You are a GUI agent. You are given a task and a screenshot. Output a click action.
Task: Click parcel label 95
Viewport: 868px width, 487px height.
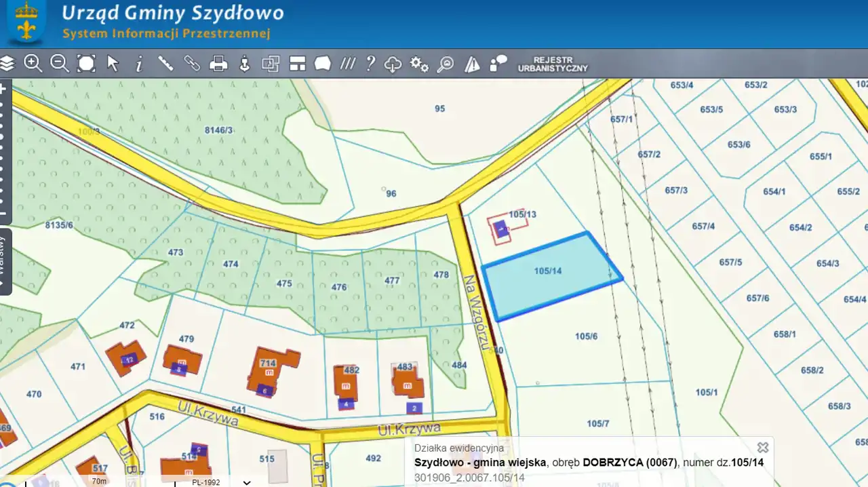coord(440,109)
